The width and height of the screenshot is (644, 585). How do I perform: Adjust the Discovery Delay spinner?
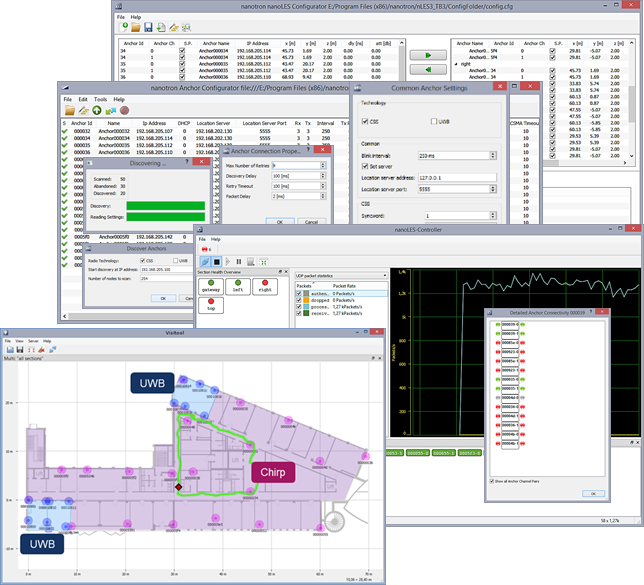click(x=323, y=176)
